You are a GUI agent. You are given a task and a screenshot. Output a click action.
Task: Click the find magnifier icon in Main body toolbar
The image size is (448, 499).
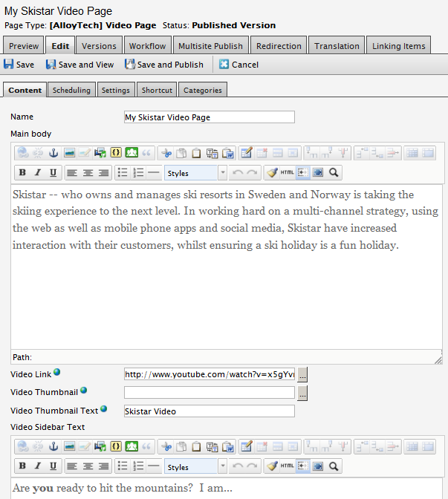coord(334,173)
